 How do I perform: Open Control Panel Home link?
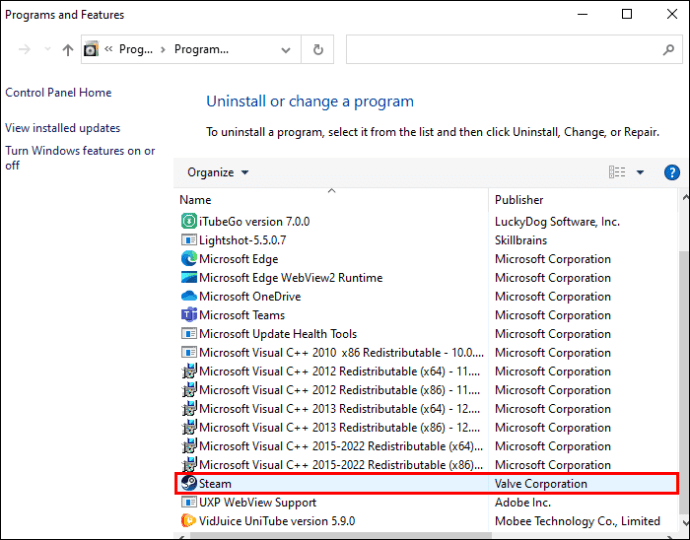click(x=58, y=93)
